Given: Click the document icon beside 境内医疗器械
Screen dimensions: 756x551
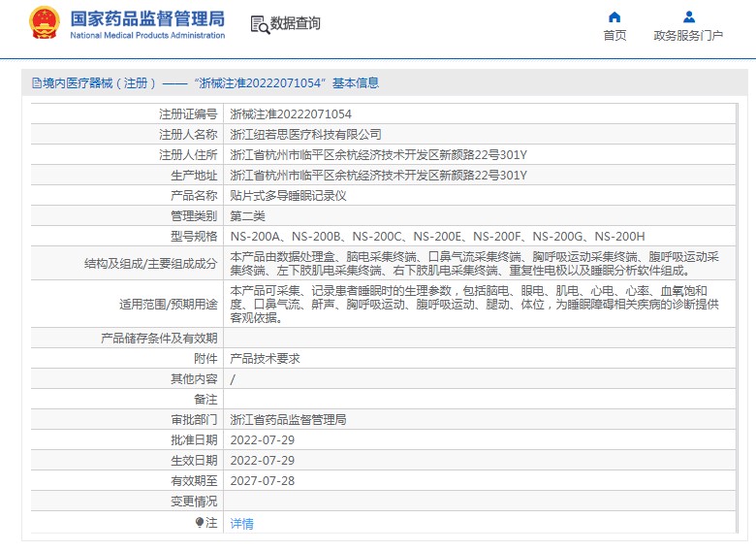Looking at the screenshot, I should [x=37, y=83].
